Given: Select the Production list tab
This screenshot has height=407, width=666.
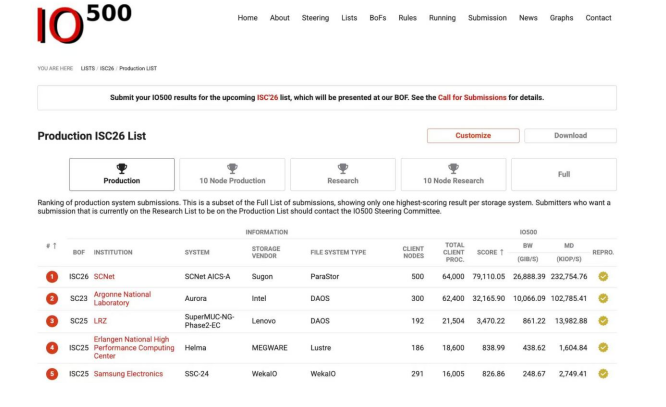Looking at the screenshot, I should click(122, 175).
